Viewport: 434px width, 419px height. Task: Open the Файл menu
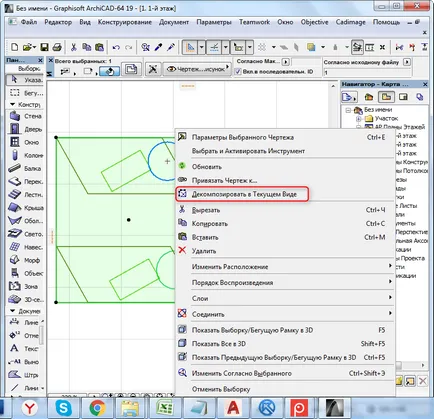(x=29, y=22)
